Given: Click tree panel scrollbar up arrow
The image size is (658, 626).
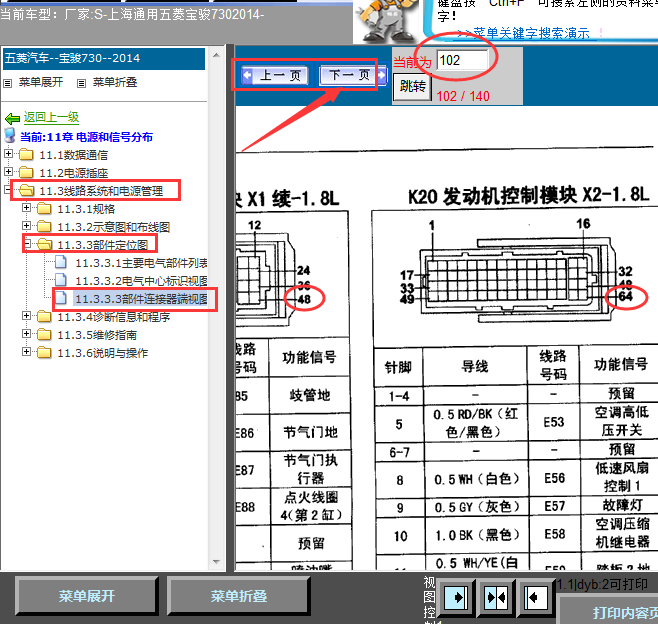Looking at the screenshot, I should coord(217,55).
